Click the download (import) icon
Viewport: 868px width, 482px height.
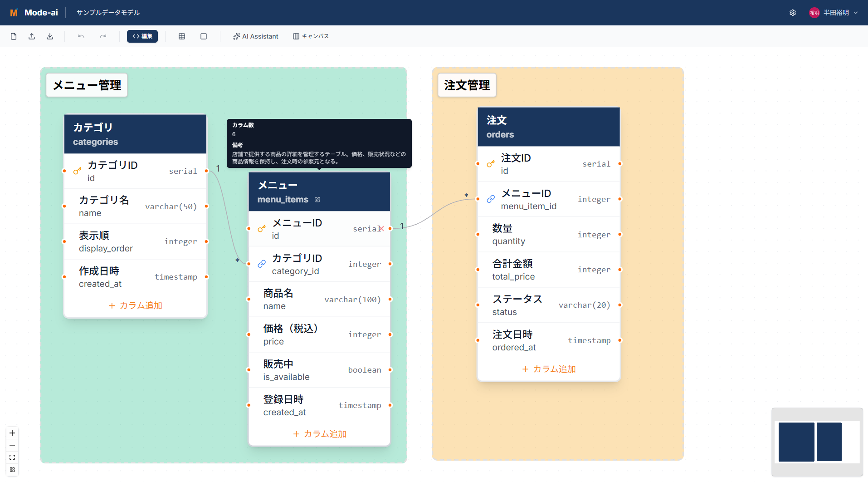click(50, 36)
